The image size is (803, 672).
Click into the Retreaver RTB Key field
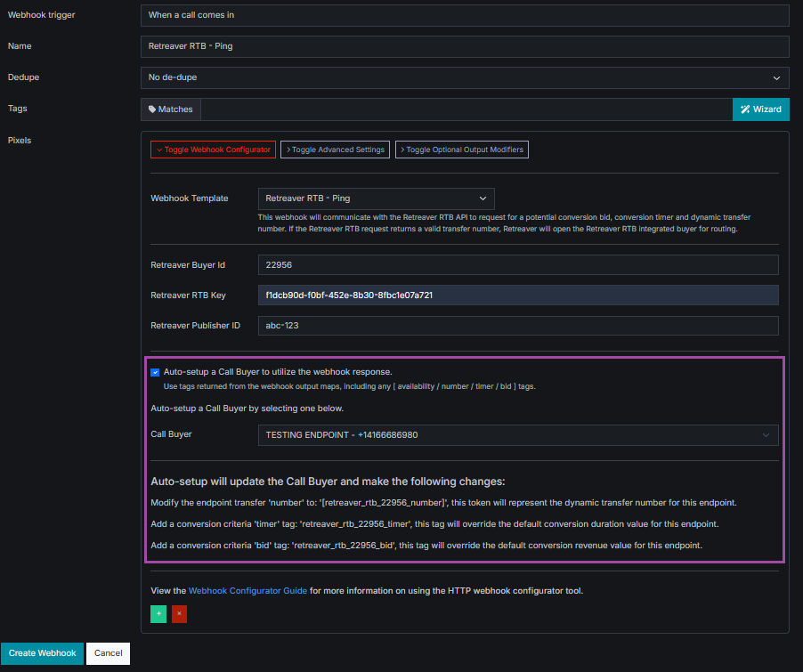coord(517,295)
